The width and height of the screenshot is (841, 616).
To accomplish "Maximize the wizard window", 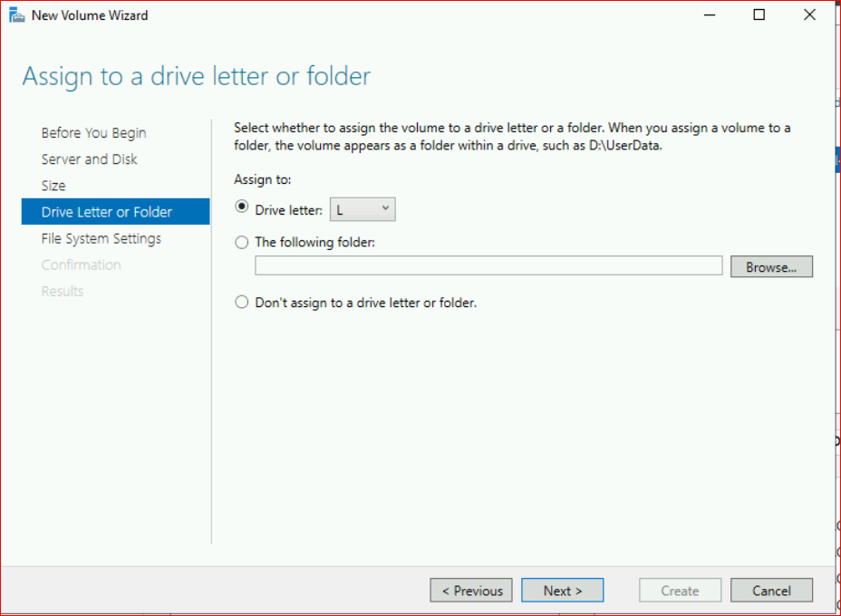I will (x=759, y=15).
